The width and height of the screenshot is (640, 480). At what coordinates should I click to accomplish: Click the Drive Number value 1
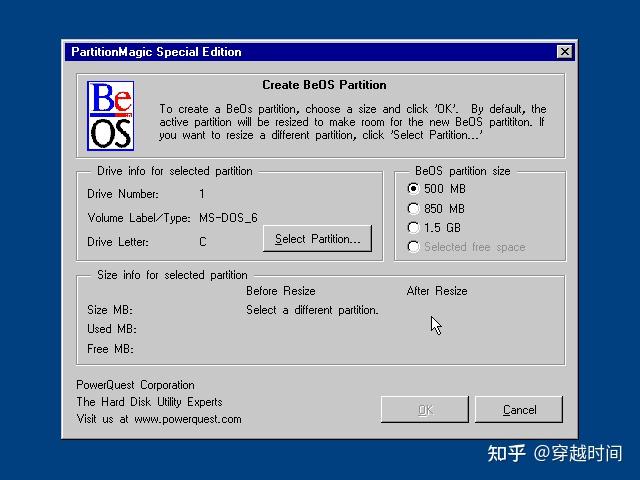pyautogui.click(x=202, y=194)
